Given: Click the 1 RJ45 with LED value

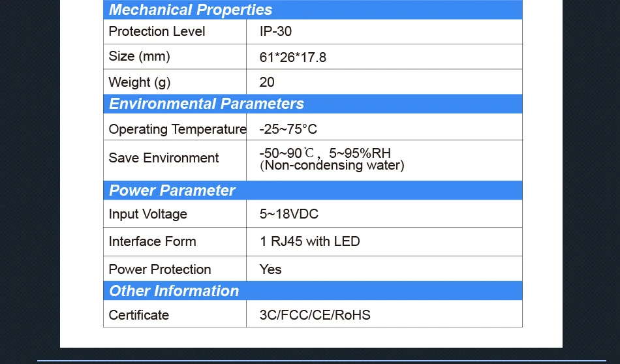Looking at the screenshot, I should point(309,241).
